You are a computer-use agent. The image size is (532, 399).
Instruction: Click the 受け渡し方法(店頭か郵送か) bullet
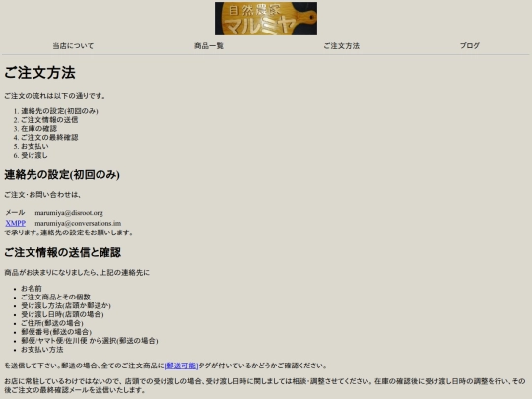click(x=66, y=306)
